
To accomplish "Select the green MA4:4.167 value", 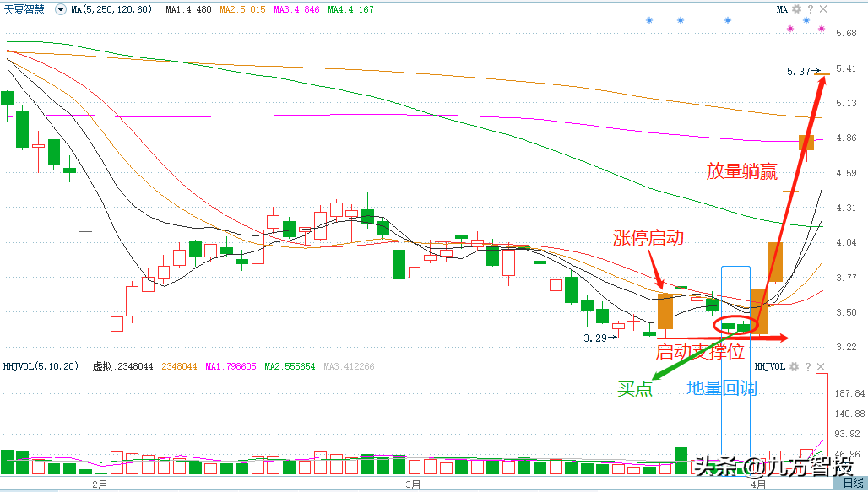I will point(350,9).
